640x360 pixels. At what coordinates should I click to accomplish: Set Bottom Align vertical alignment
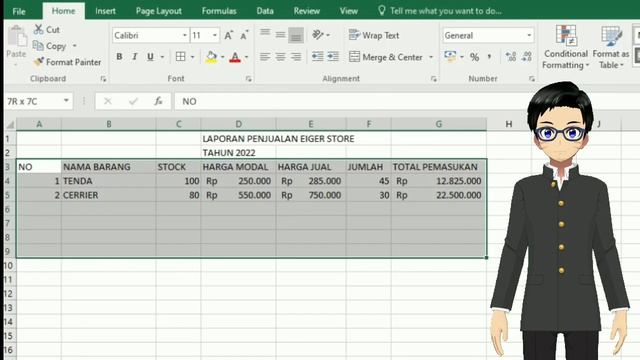pos(296,35)
